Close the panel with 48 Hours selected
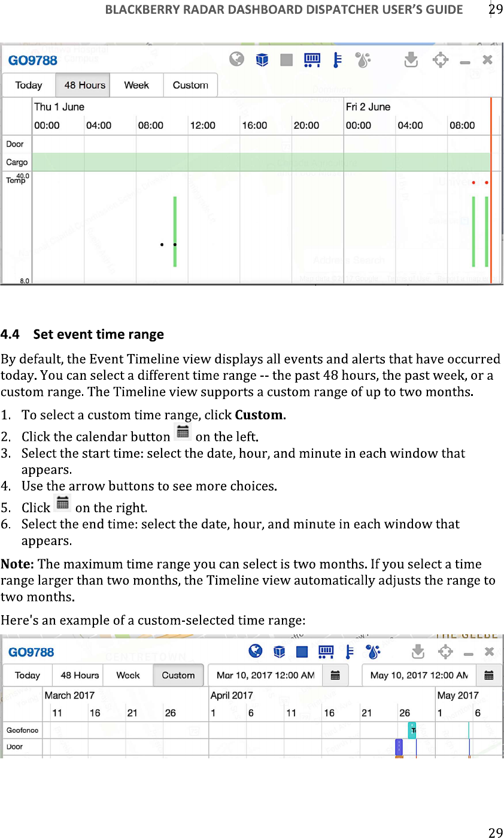Viewport: 504px width, 838px height. click(488, 60)
